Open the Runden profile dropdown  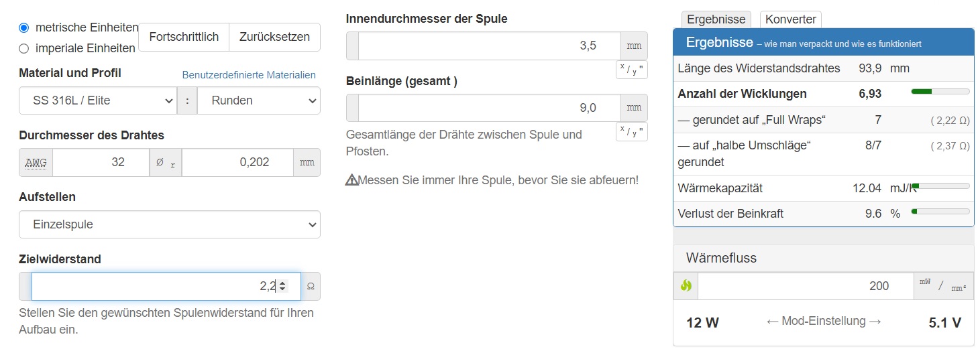[258, 100]
